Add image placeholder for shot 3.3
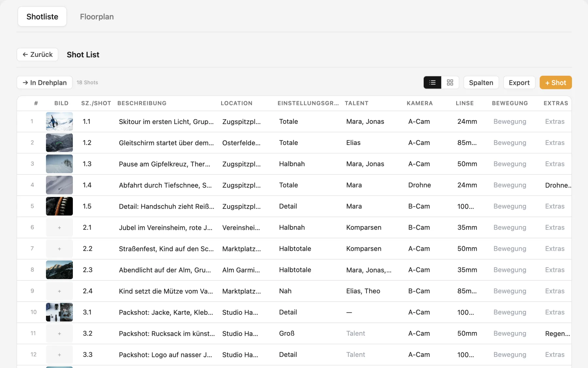This screenshot has height=368, width=588. 59,355
